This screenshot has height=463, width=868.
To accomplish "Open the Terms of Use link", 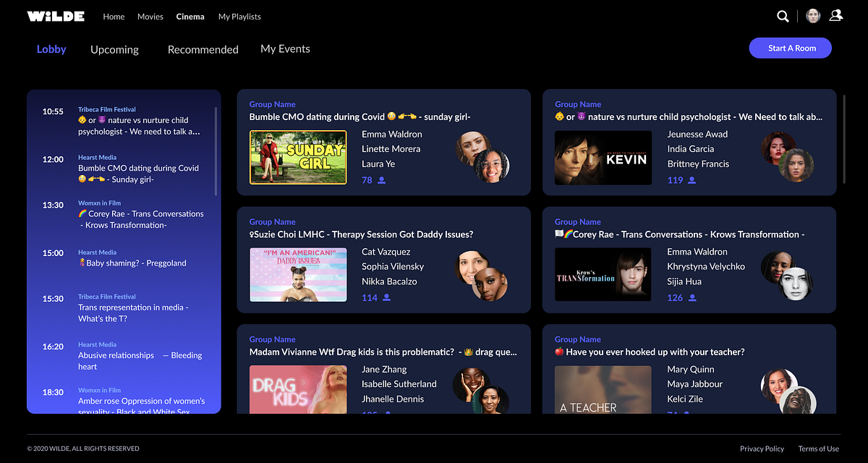I will point(819,449).
